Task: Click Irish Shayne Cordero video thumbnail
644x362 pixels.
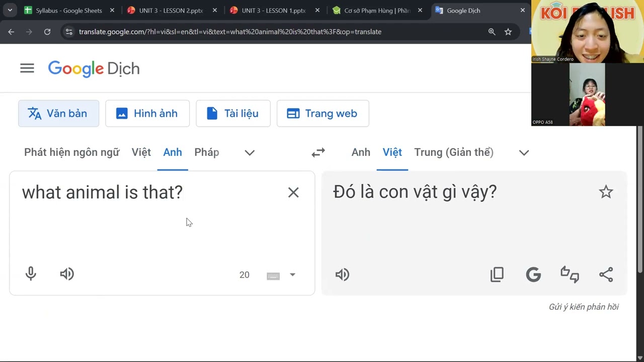Action: tap(588, 31)
